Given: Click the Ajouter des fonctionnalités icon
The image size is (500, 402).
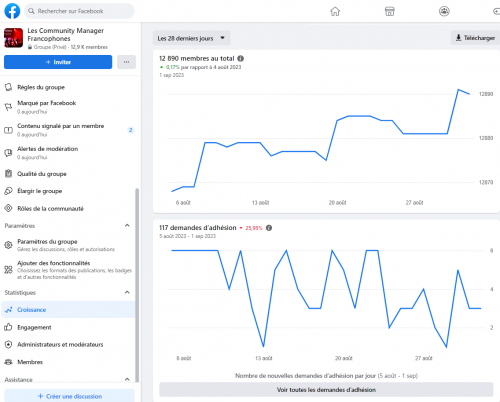Looking at the screenshot, I should pyautogui.click(x=8, y=270).
